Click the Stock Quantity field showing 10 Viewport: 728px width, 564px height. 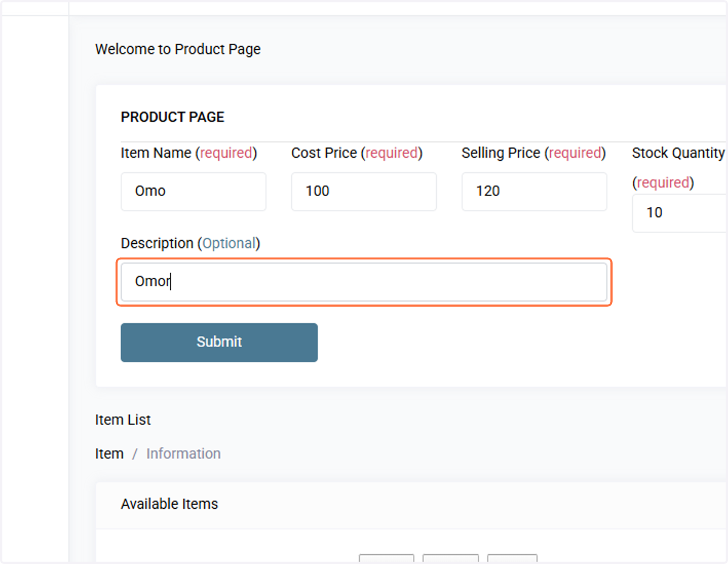[680, 213]
